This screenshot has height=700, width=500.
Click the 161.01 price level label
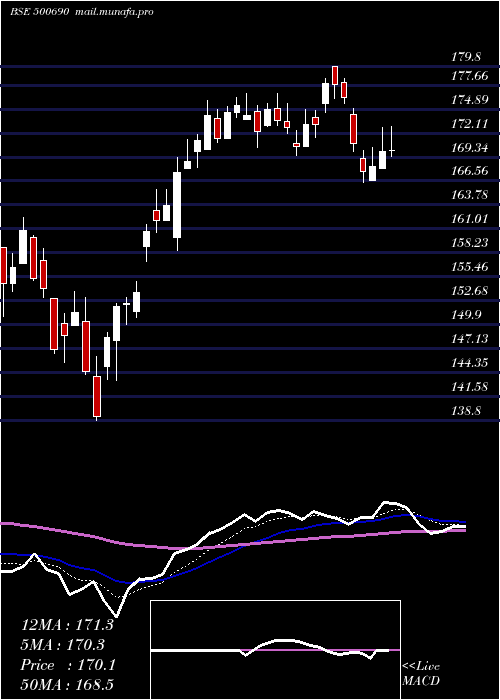coord(470,219)
